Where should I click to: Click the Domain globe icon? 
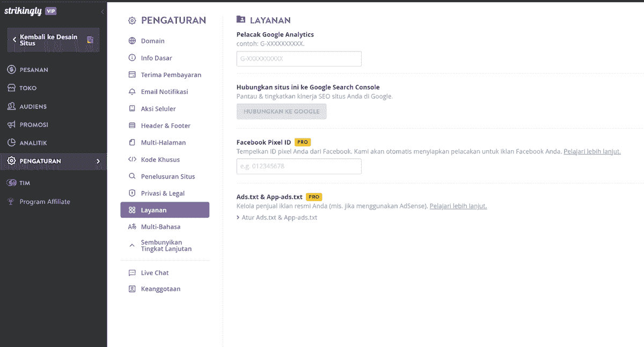click(x=132, y=41)
